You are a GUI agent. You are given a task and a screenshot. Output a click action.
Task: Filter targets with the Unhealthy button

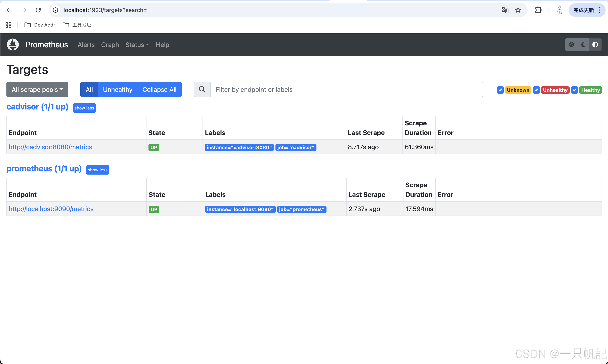(118, 90)
